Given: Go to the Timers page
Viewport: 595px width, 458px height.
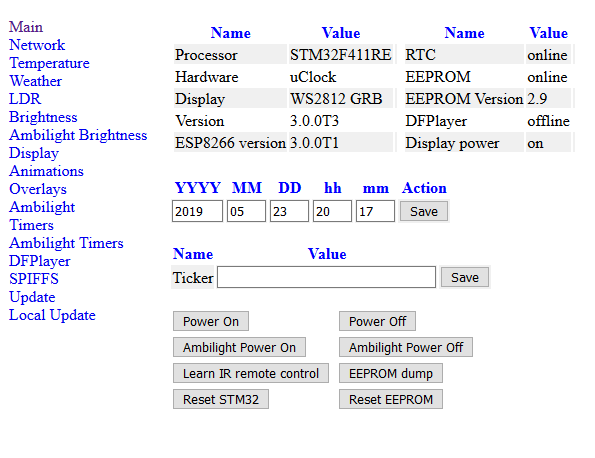Looking at the screenshot, I should [x=31, y=225].
